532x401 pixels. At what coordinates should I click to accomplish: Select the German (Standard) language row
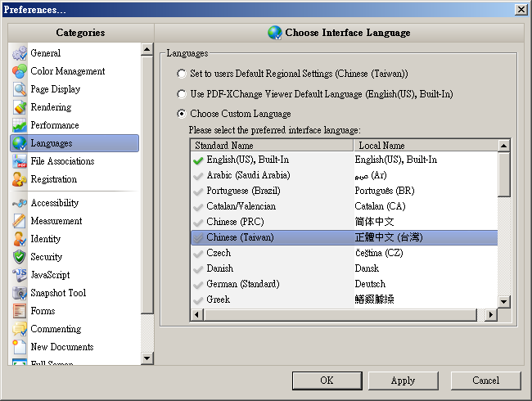(345, 284)
